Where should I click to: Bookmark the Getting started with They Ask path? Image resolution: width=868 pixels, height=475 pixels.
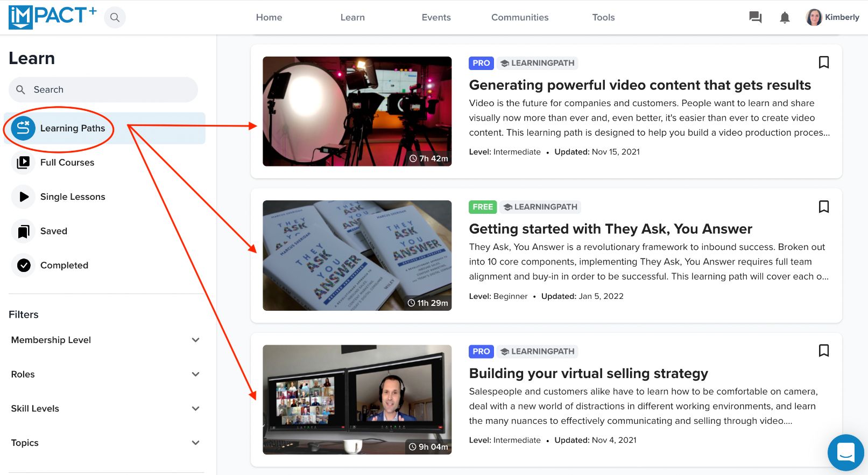click(x=823, y=206)
